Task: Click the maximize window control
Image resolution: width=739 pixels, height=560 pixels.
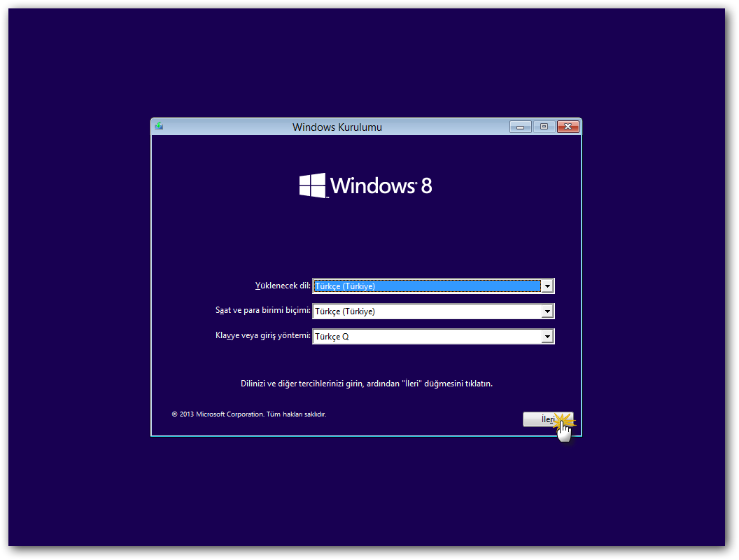Action: point(544,127)
